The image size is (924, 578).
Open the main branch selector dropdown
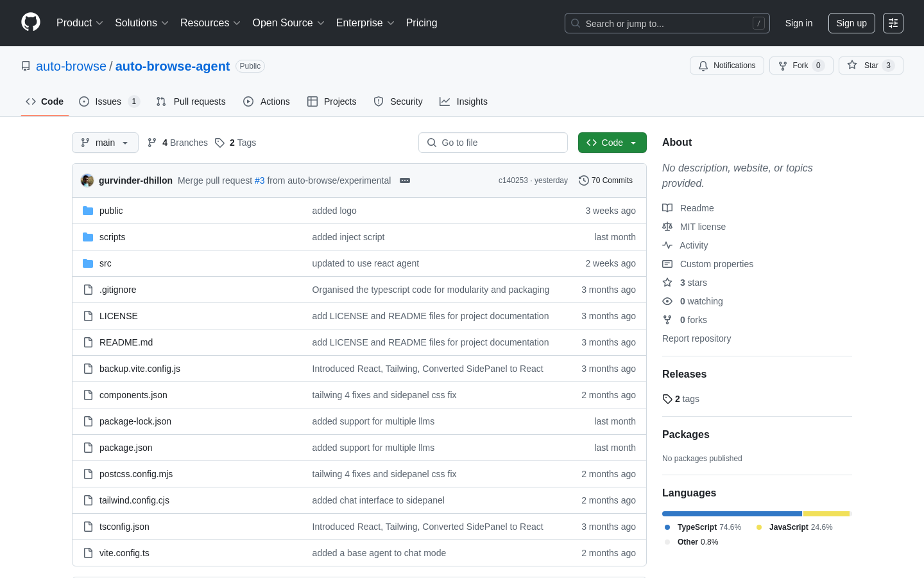105,143
